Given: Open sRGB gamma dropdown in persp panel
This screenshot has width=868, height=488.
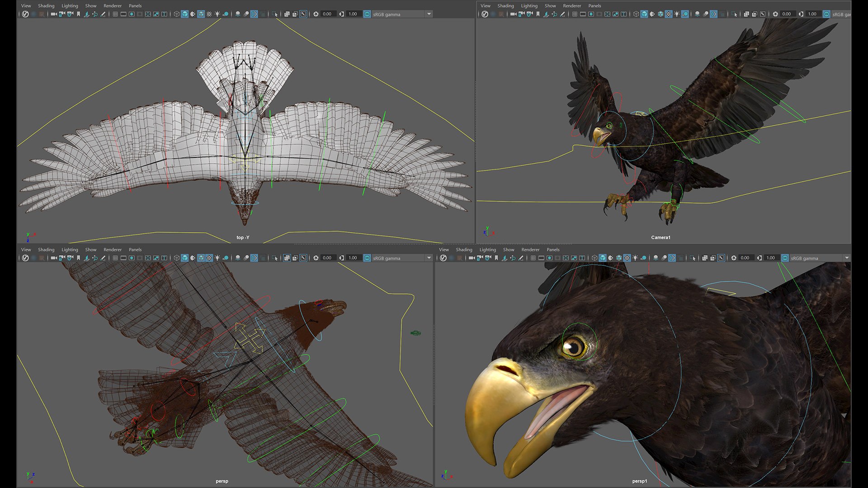Looking at the screenshot, I should point(402,258).
